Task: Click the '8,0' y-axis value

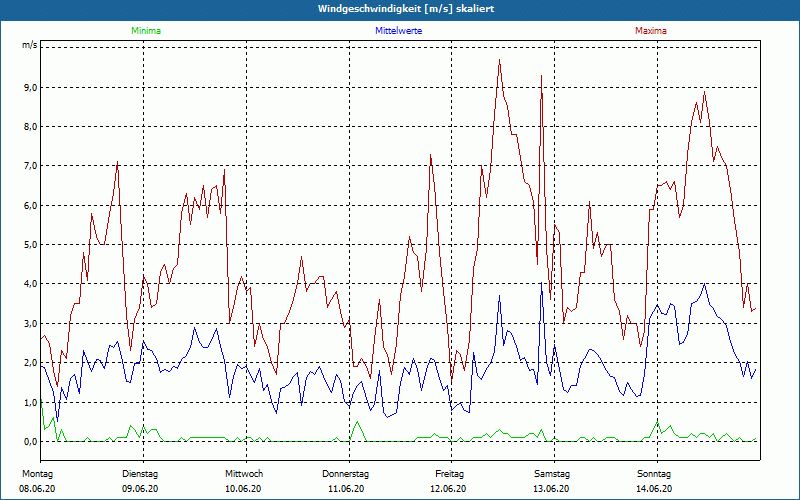Action: click(x=30, y=127)
